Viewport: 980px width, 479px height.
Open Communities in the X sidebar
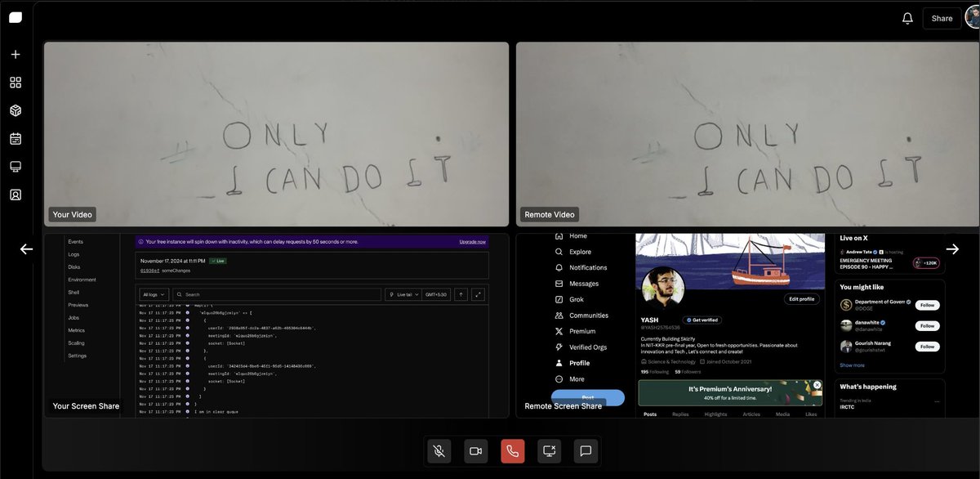pos(581,316)
